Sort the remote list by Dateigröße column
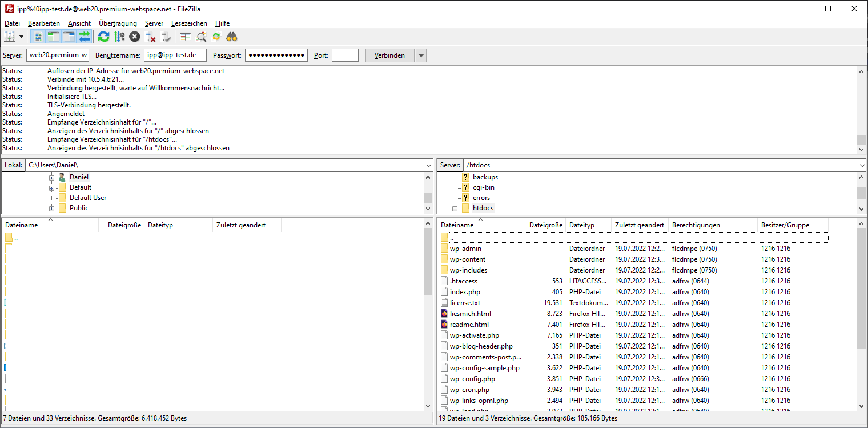The image size is (868, 428). 544,225
